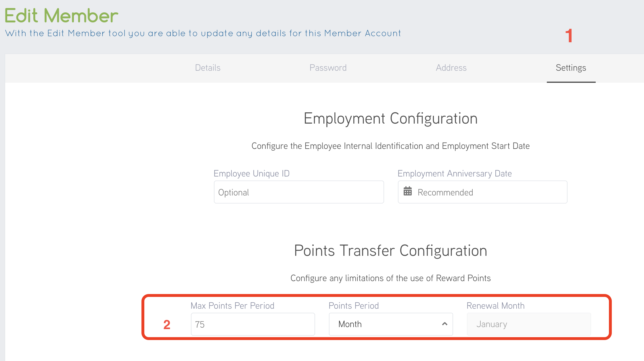Click the Max Points Per Period label

click(232, 306)
